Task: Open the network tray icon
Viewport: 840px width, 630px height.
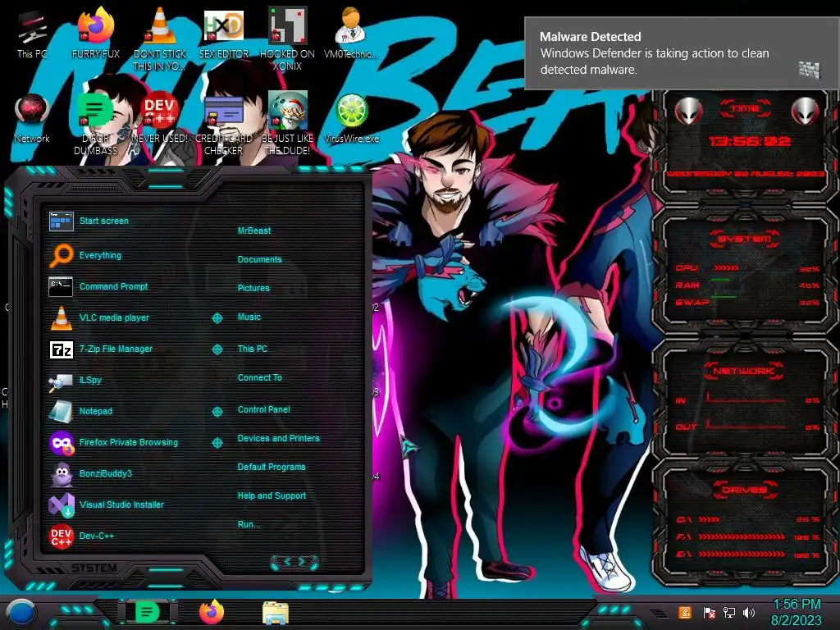Action: [728, 612]
